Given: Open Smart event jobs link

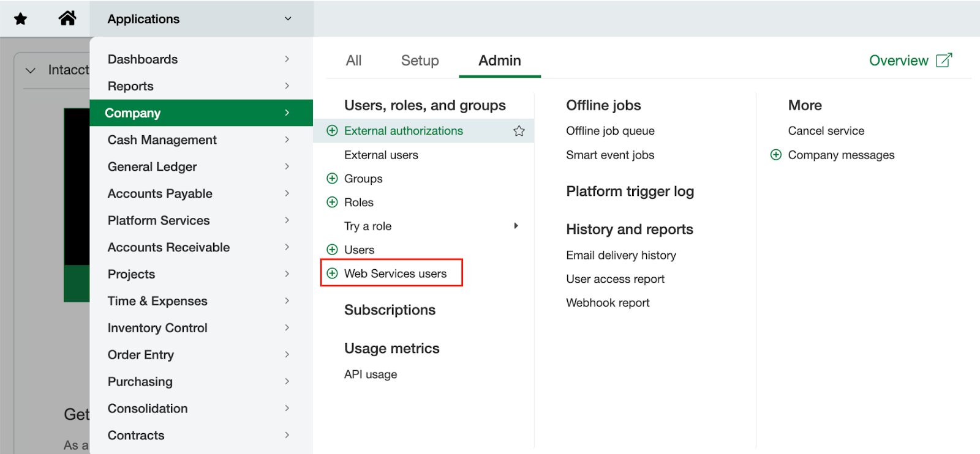Looking at the screenshot, I should click(x=610, y=155).
